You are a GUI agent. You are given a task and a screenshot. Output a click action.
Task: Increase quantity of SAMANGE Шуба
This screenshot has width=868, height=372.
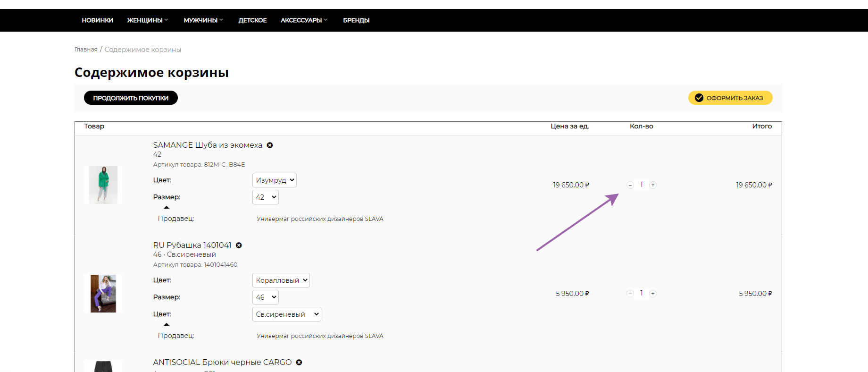[653, 185]
